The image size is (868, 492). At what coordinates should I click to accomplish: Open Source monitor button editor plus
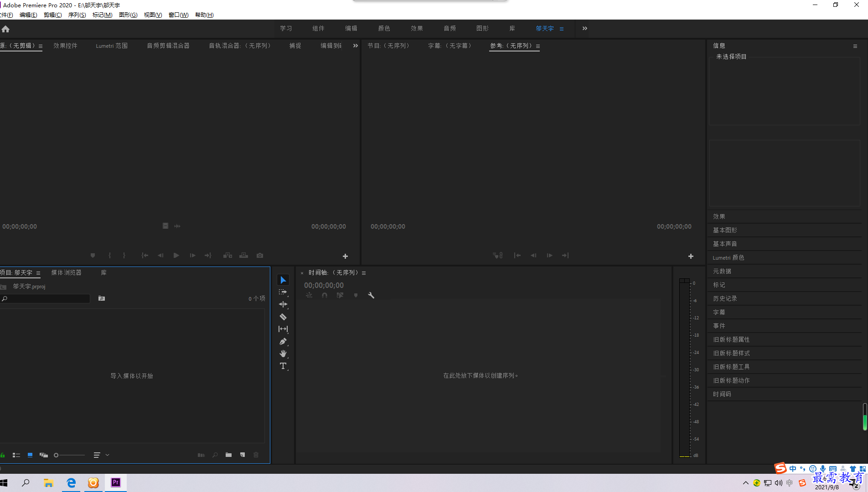point(345,256)
